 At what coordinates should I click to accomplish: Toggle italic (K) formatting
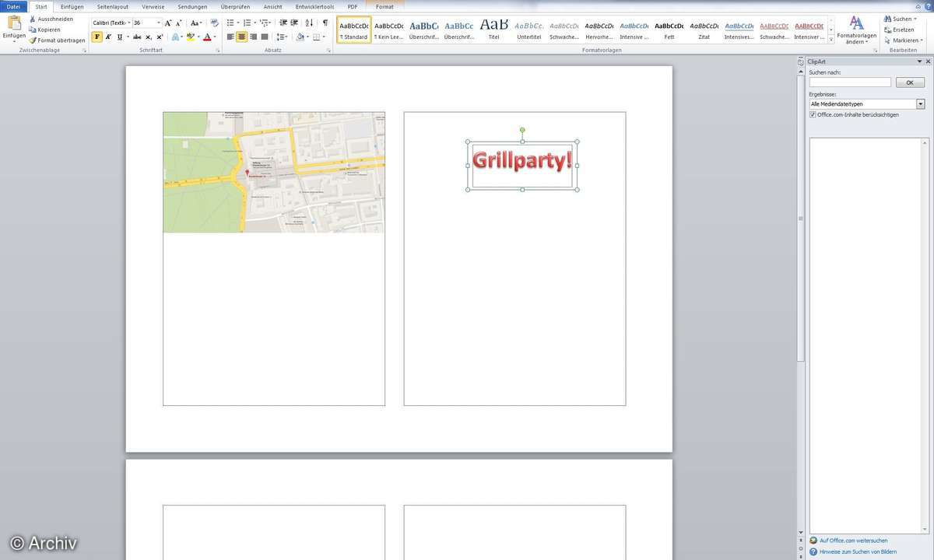pyautogui.click(x=108, y=37)
